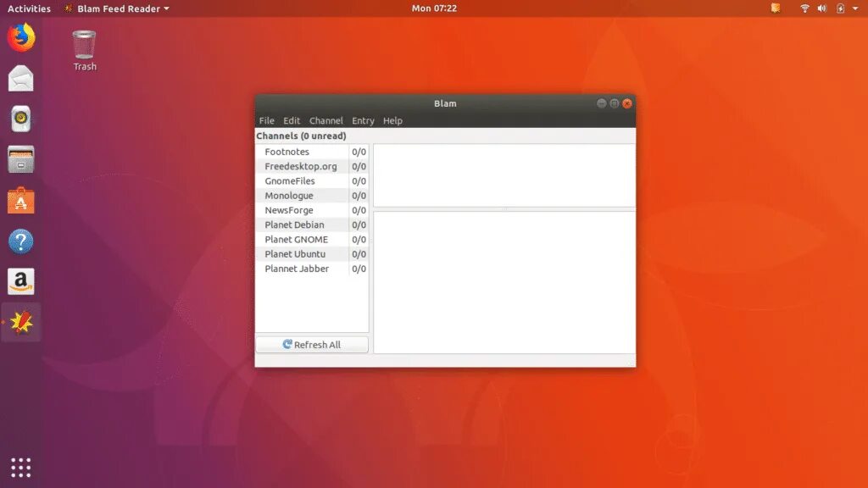868x488 pixels.
Task: Minimize the Blam window
Action: (601, 103)
